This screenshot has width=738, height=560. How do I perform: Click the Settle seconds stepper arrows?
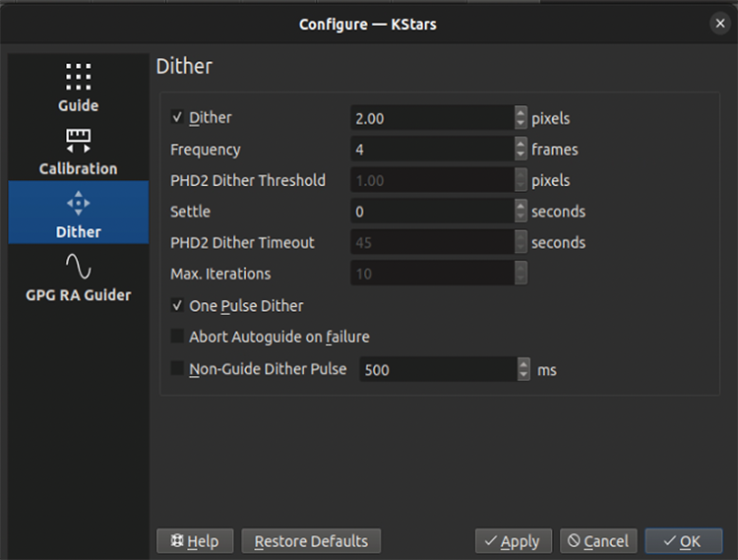pos(521,212)
